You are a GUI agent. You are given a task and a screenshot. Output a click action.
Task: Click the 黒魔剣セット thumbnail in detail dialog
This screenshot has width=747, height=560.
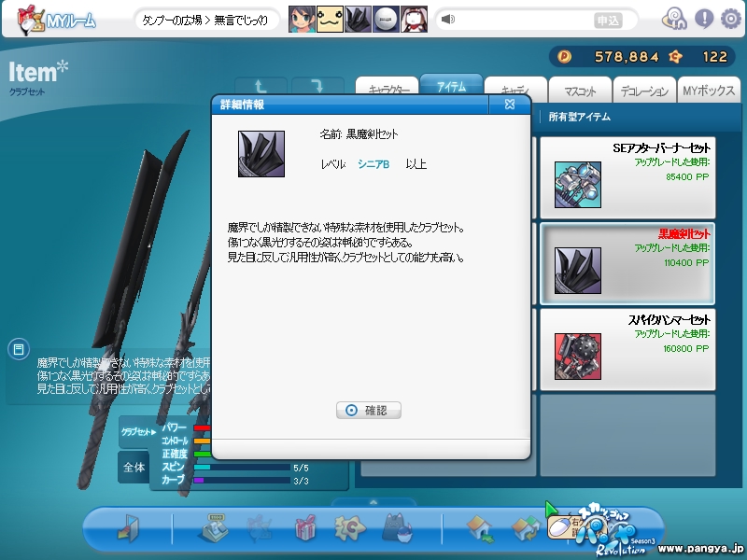(x=261, y=154)
